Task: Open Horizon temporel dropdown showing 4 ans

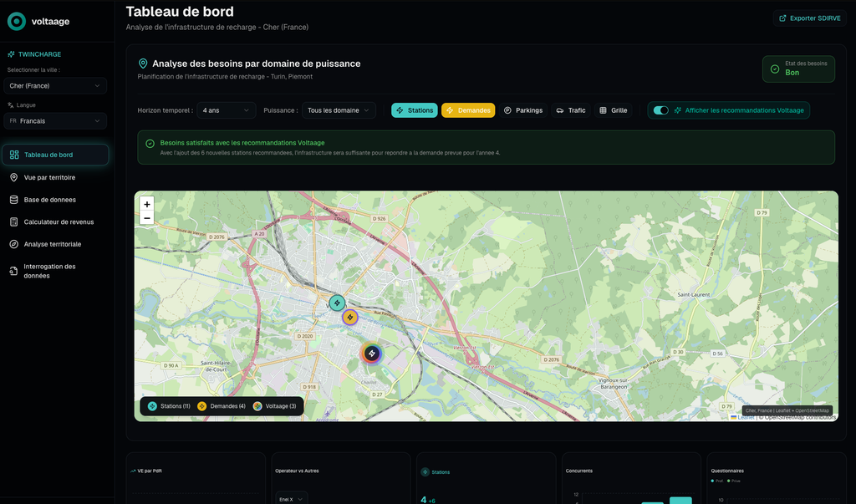Action: click(226, 110)
